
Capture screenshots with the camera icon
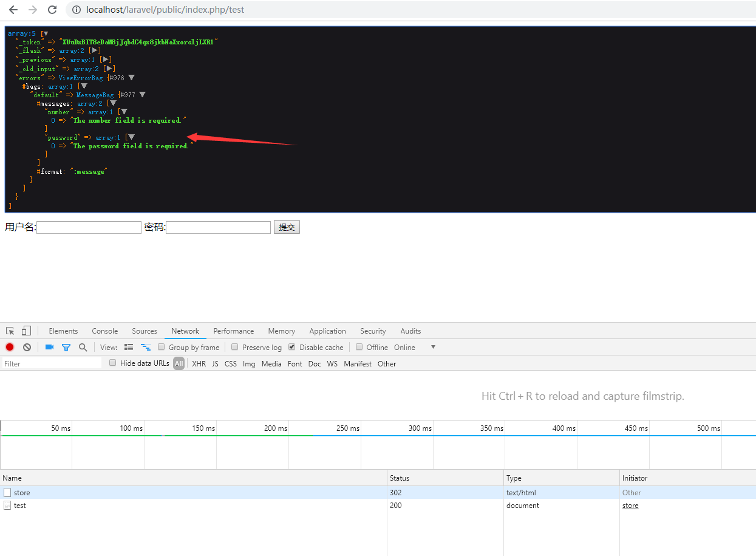[49, 347]
